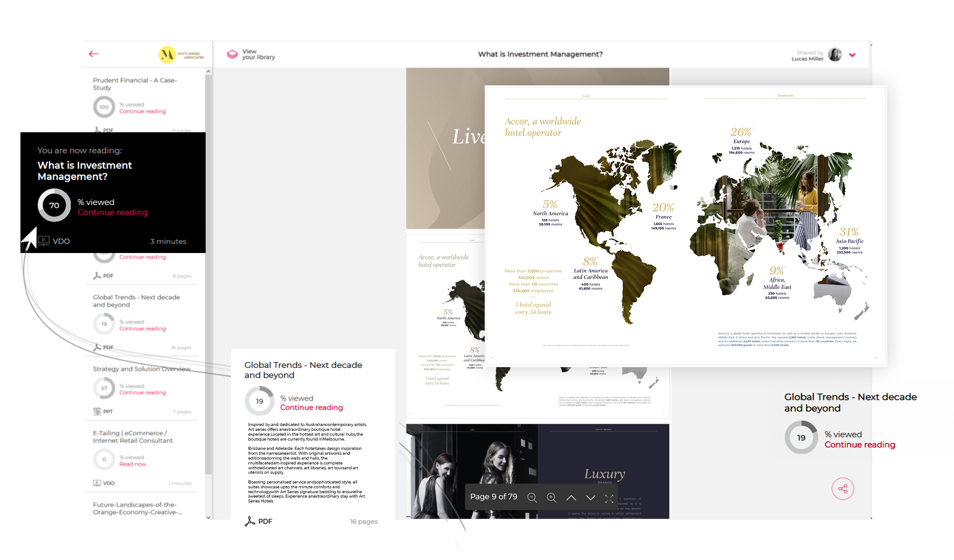
Task: Click the sidebar vertical scrollbar thumb
Action: coord(208,274)
